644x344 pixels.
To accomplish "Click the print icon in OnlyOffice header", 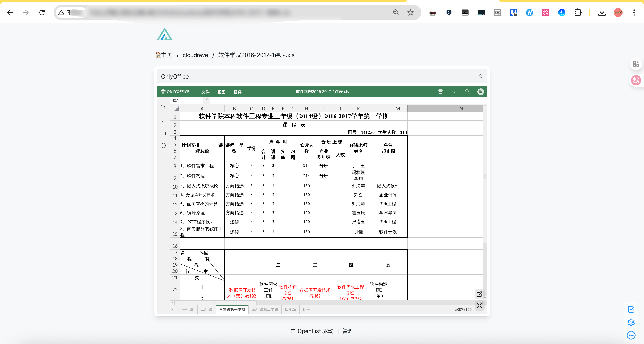I will pyautogui.click(x=440, y=92).
